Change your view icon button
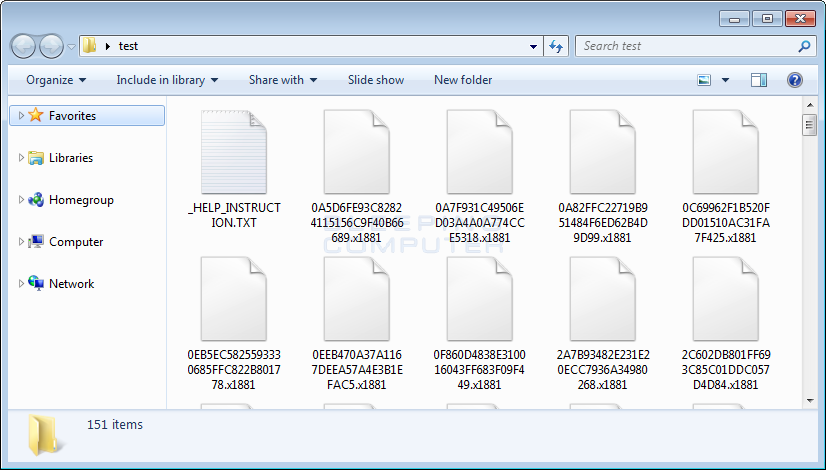The image size is (826, 470). point(704,80)
